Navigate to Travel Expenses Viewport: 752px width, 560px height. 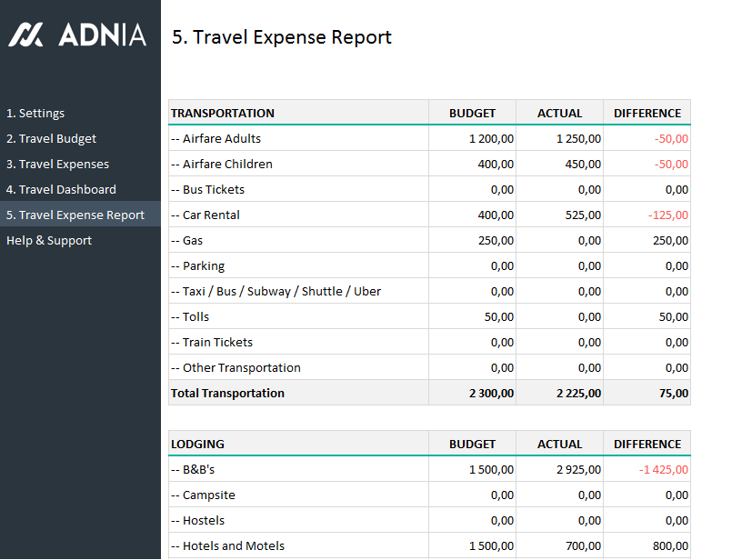[57, 165]
